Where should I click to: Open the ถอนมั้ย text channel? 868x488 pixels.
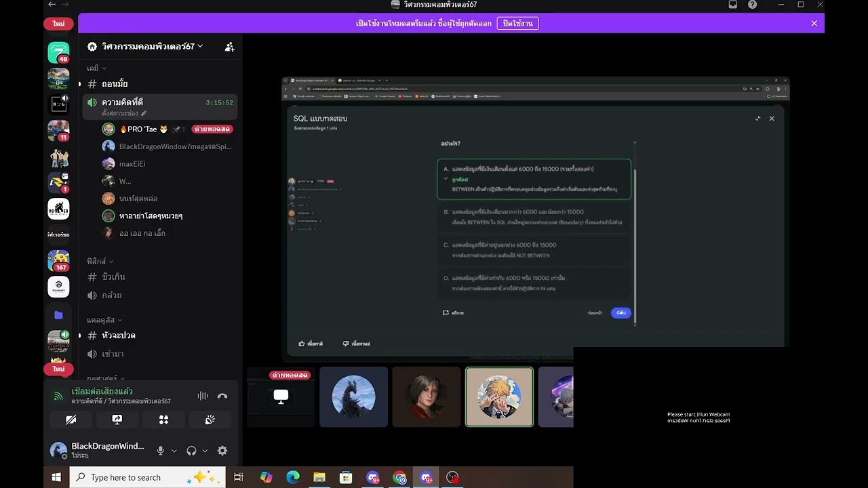160,84
